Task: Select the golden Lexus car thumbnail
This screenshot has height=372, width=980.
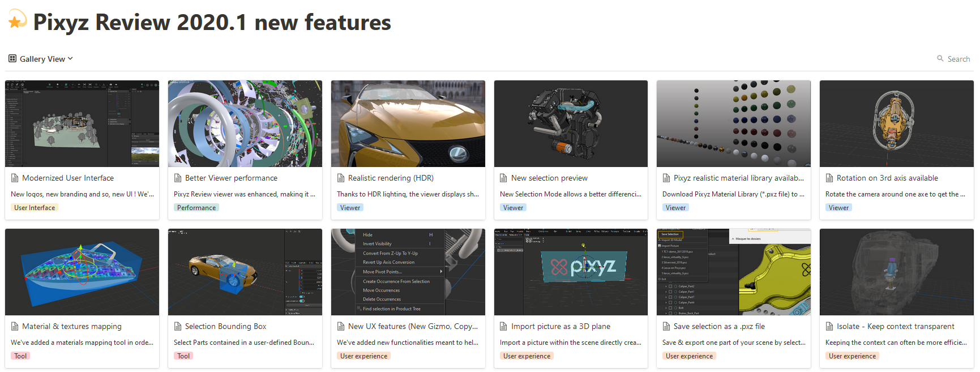Action: coord(408,123)
